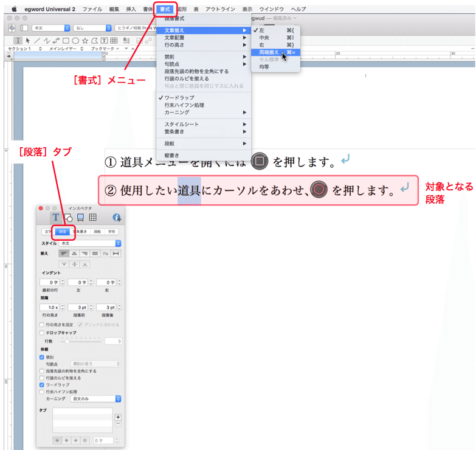The width and height of the screenshot is (476, 450).
Task: Click the info plus icon in inspector
Action: pyautogui.click(x=117, y=218)
